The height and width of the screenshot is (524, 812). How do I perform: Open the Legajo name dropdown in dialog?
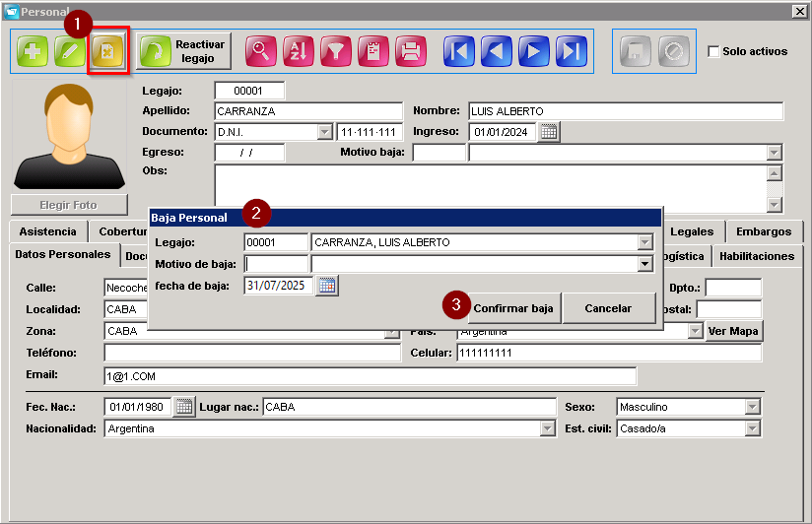pyautogui.click(x=644, y=242)
